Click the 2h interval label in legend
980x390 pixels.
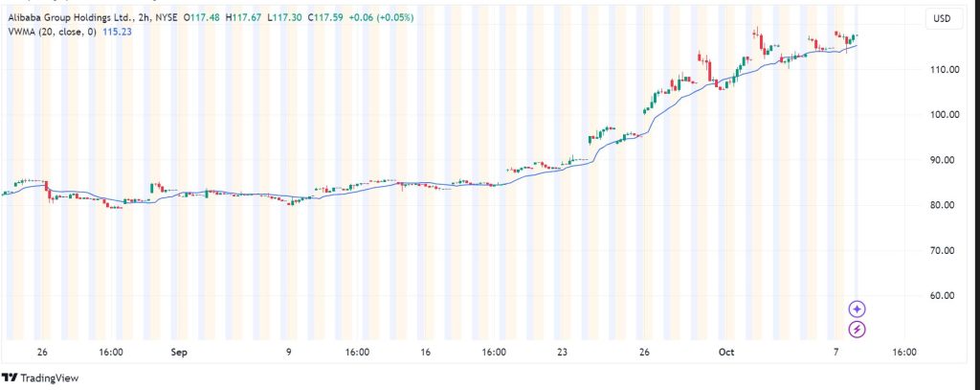143,18
